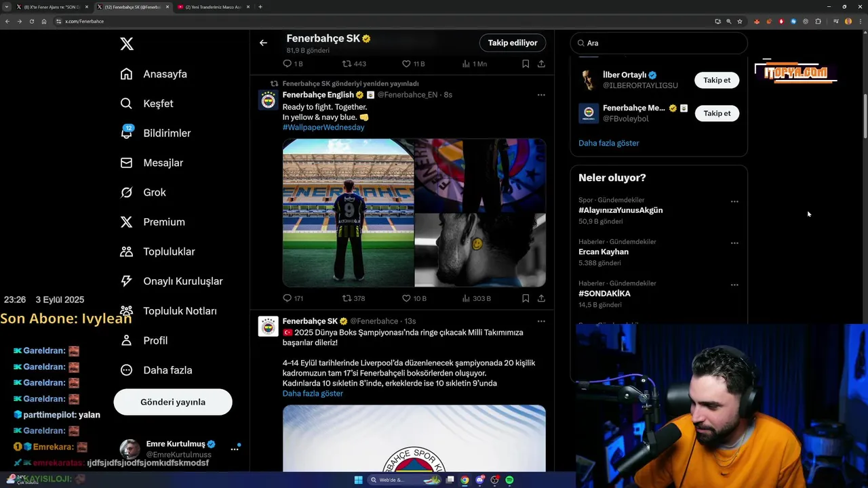Open options dots for #AlayınızaYunusAkgün trend

[x=734, y=202]
